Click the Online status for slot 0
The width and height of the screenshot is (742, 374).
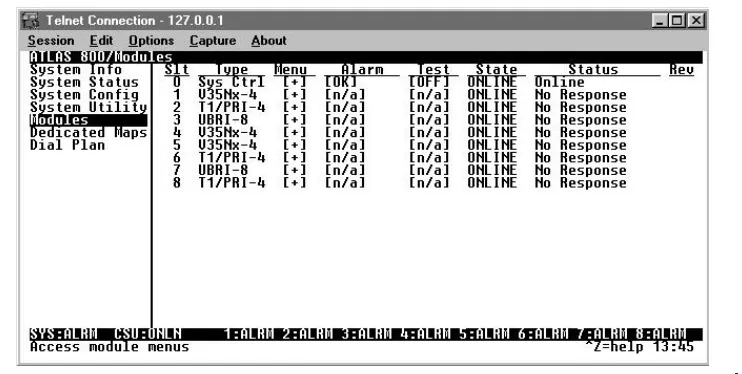click(x=559, y=82)
